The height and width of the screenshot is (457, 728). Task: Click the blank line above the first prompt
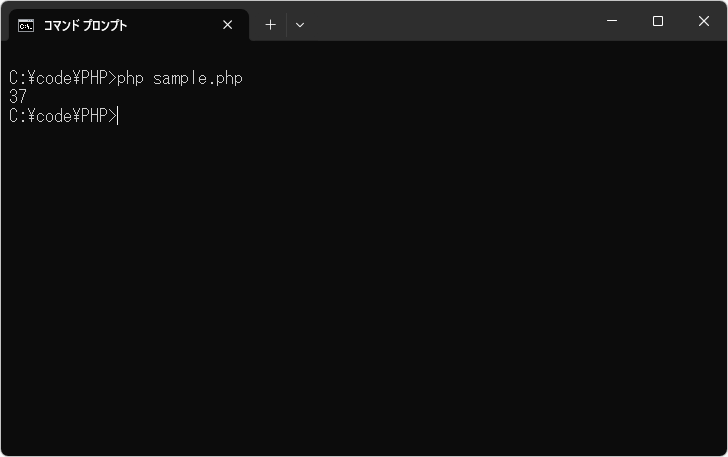click(200, 58)
